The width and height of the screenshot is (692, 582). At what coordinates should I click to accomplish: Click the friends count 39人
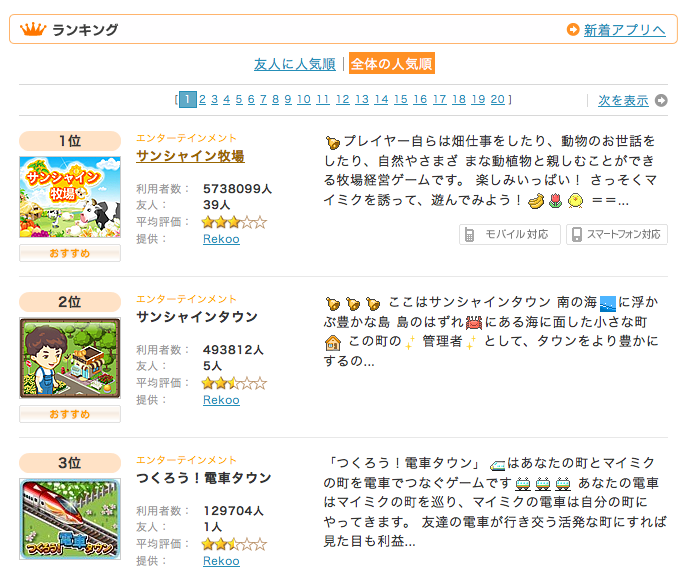[x=217, y=205]
